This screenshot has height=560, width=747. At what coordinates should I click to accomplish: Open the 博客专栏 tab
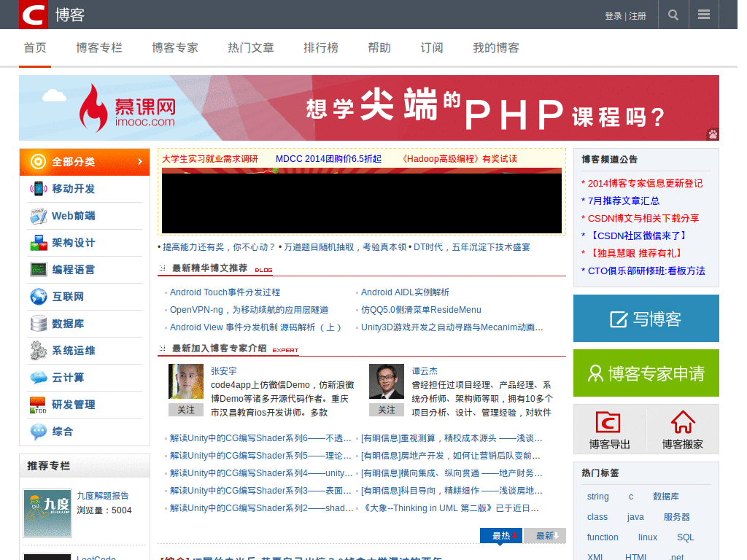click(x=99, y=47)
